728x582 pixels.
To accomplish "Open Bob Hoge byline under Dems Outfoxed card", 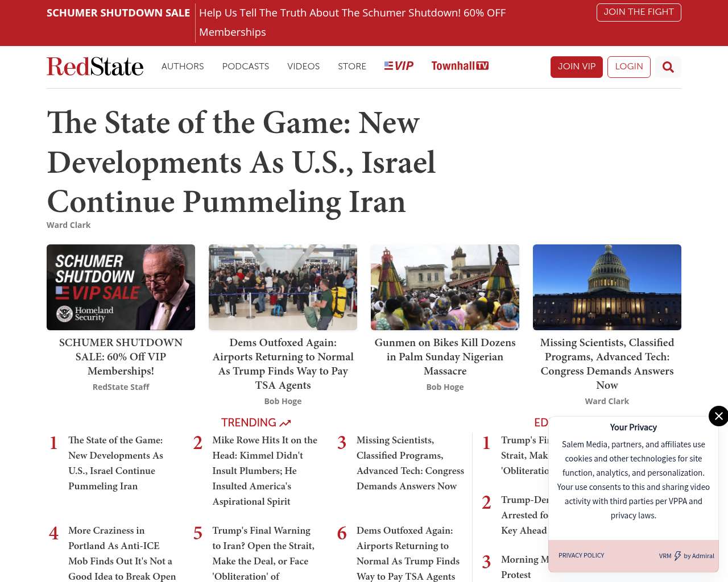I will pyautogui.click(x=283, y=401).
